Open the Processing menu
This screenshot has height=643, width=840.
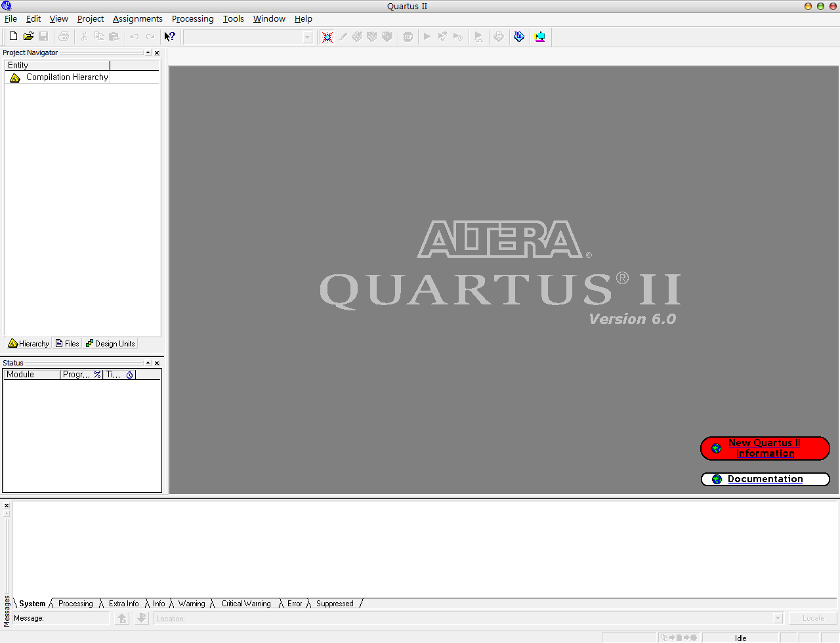[x=193, y=19]
